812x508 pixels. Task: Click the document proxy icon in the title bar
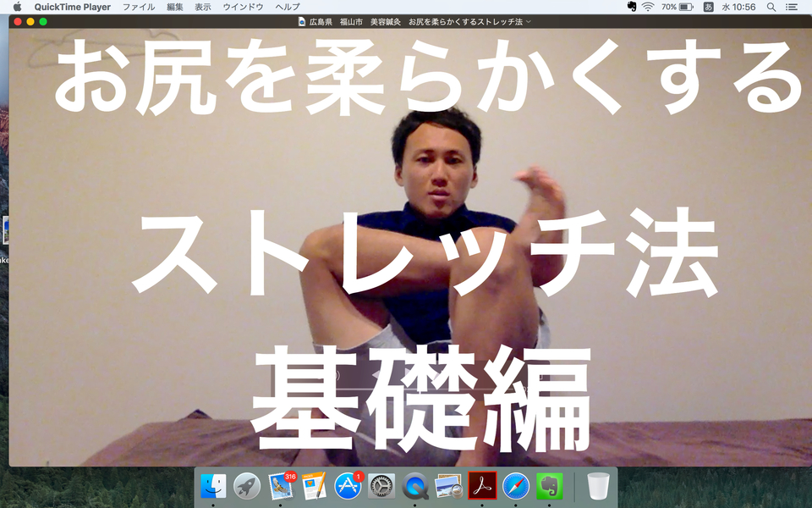(302, 22)
